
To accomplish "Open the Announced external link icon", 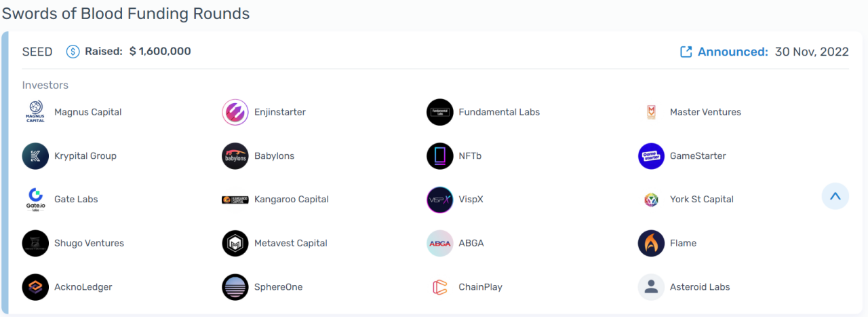I will tap(686, 52).
